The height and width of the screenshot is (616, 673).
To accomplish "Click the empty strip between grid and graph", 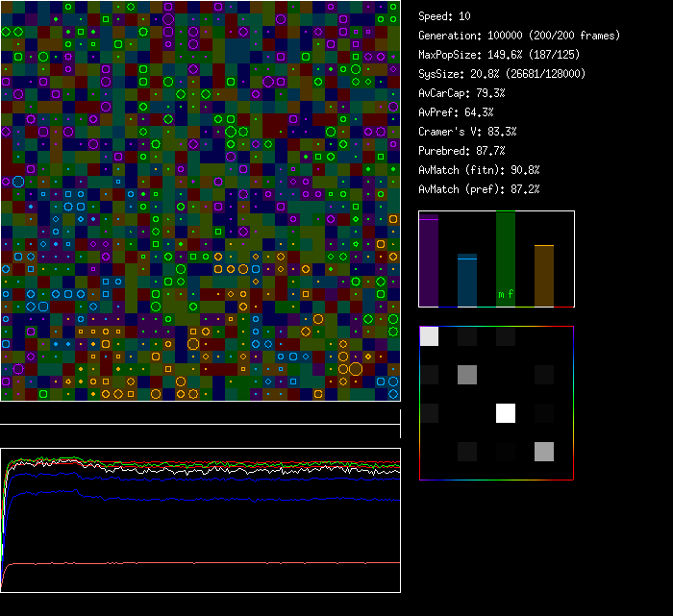I will coord(200,413).
